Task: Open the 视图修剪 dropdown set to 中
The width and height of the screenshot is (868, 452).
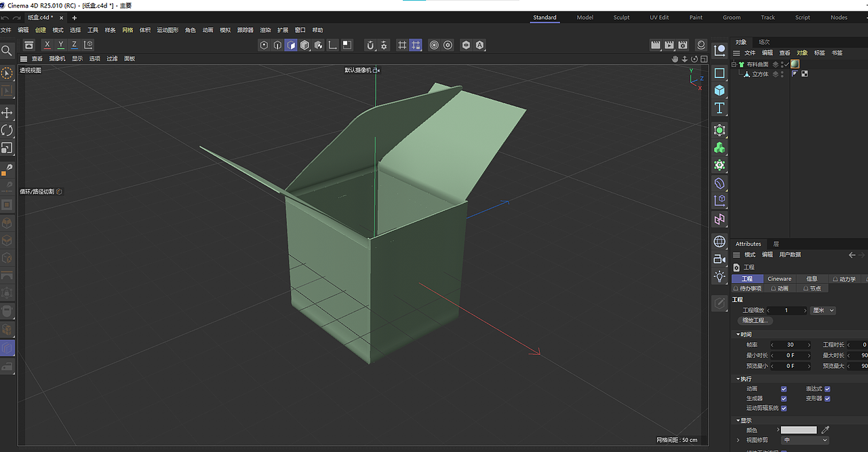Action: pos(804,440)
